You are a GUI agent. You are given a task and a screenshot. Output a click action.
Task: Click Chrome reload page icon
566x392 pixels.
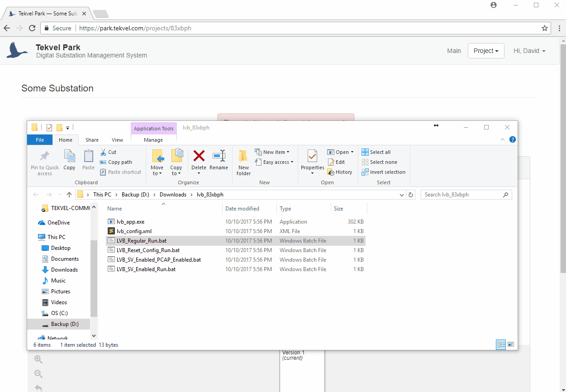pyautogui.click(x=32, y=28)
